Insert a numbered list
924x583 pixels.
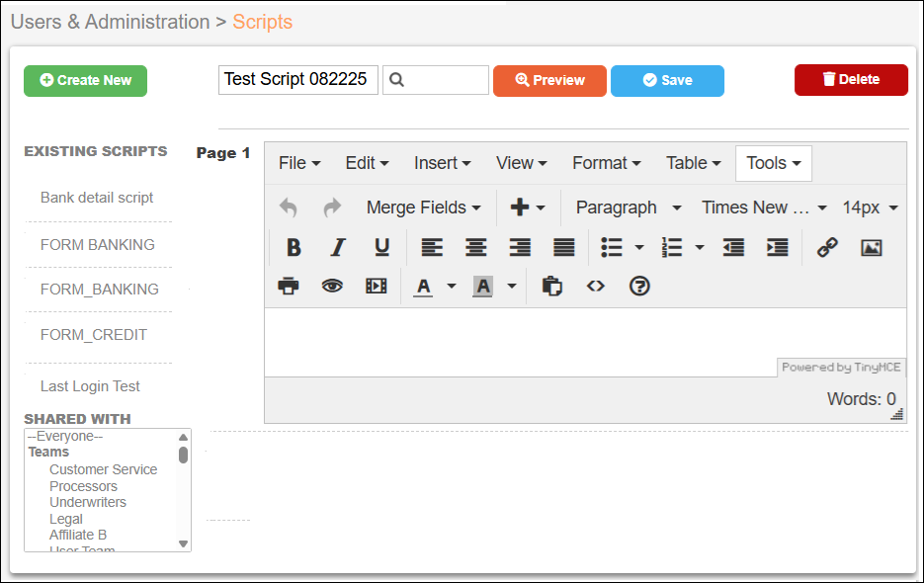pos(672,248)
